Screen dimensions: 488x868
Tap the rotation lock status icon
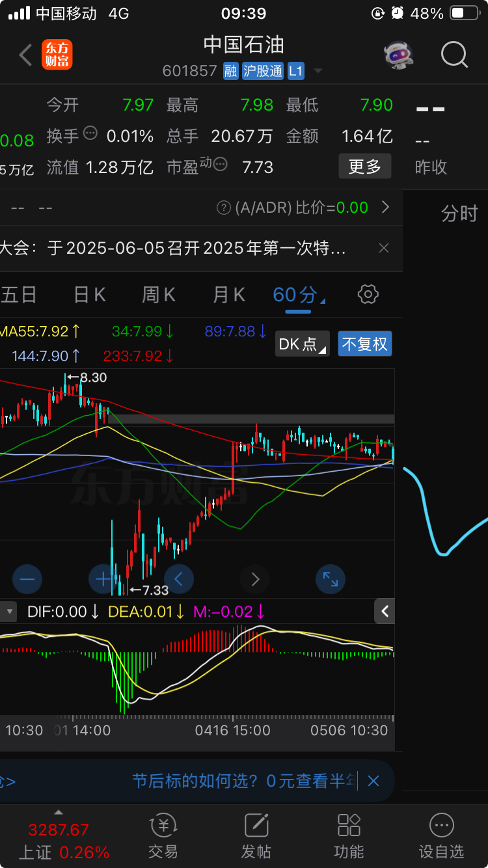[x=378, y=13]
